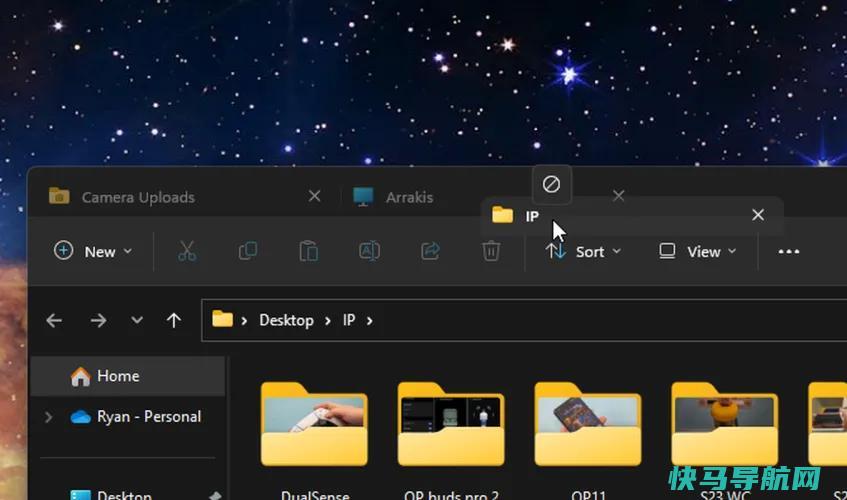This screenshot has width=847, height=500.
Task: Switch to the Arrakis tab
Action: tap(411, 197)
